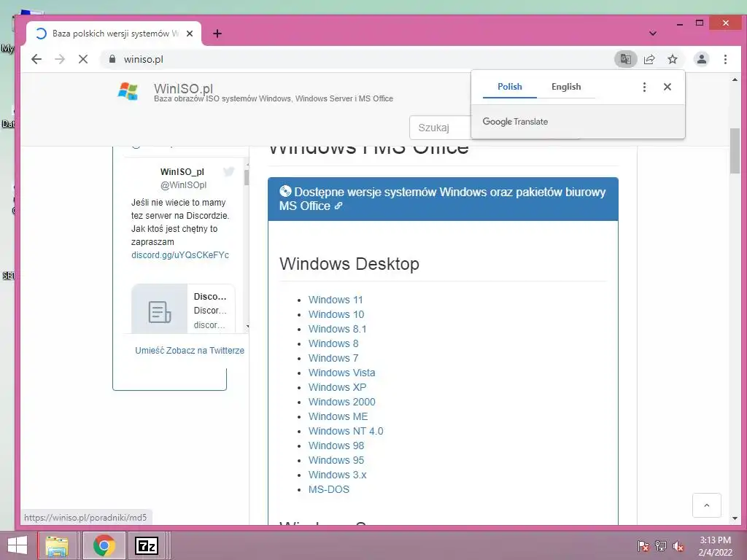The width and height of the screenshot is (747, 560).
Task: Open the Windows XP link
Action: click(x=337, y=387)
